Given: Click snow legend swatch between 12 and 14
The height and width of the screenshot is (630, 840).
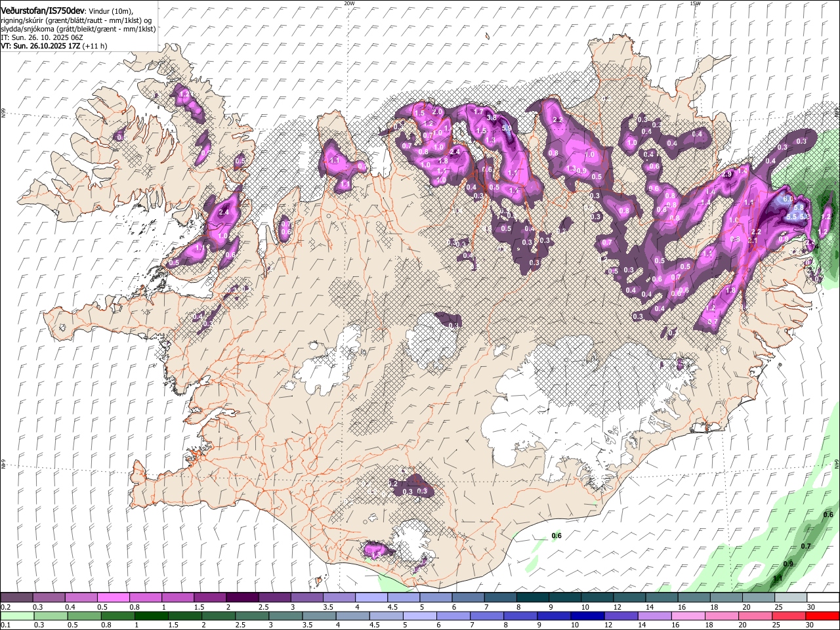Looking at the screenshot, I should [x=628, y=597].
